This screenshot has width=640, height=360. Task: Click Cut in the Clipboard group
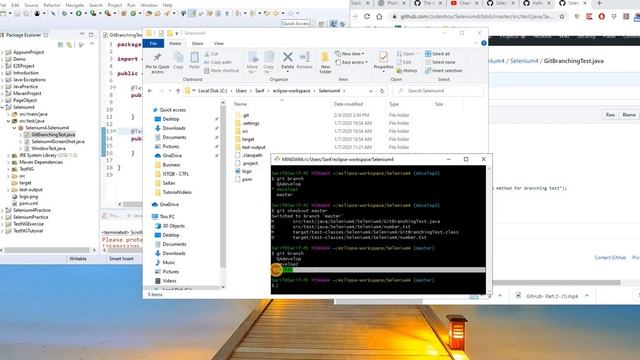click(211, 54)
